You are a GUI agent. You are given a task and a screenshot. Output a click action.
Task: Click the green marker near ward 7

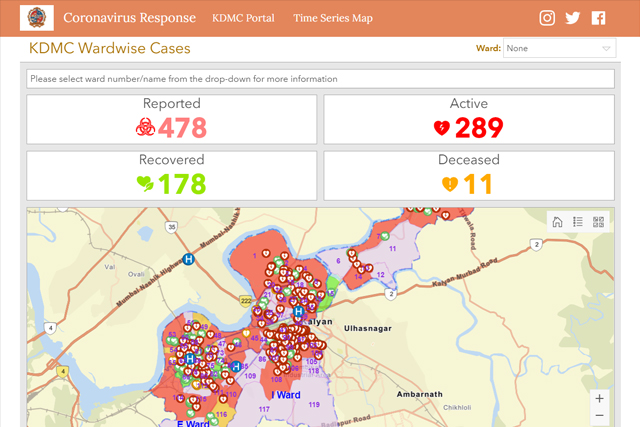pyautogui.click(x=385, y=236)
